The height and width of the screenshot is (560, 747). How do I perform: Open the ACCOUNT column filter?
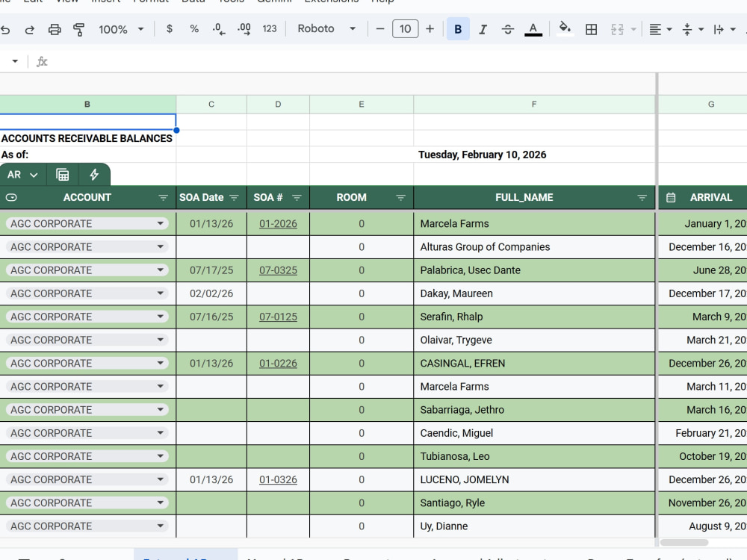[163, 198]
